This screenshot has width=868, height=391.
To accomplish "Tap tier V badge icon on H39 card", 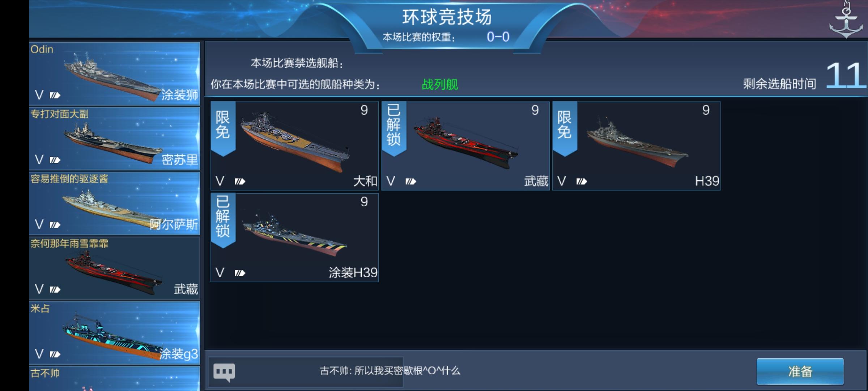I will coord(582,181).
